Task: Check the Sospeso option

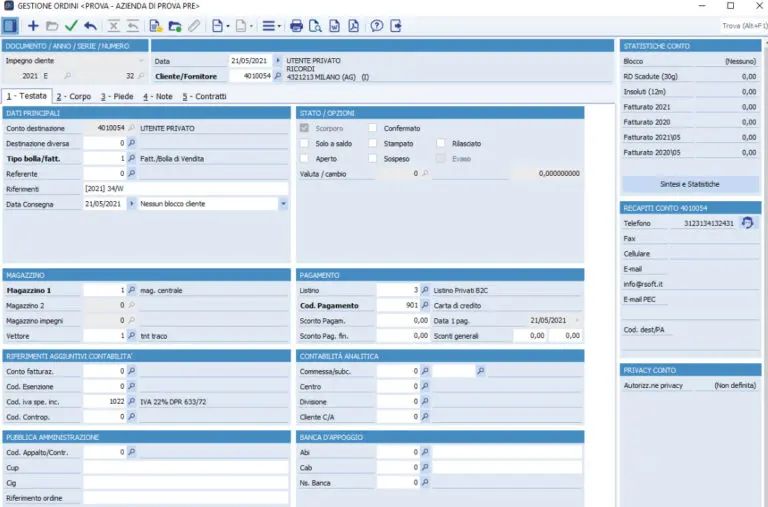Action: click(373, 158)
